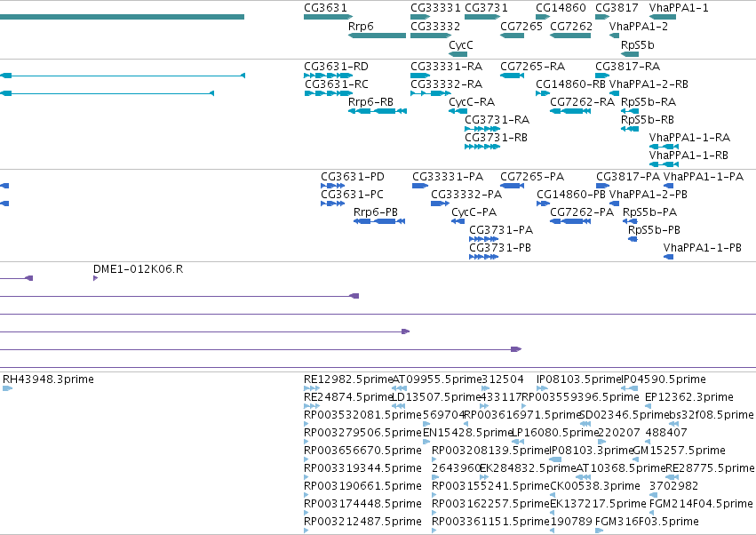Screen dimensions: 756x535
Task: Select the 488407 EST label
Action: coord(666,432)
